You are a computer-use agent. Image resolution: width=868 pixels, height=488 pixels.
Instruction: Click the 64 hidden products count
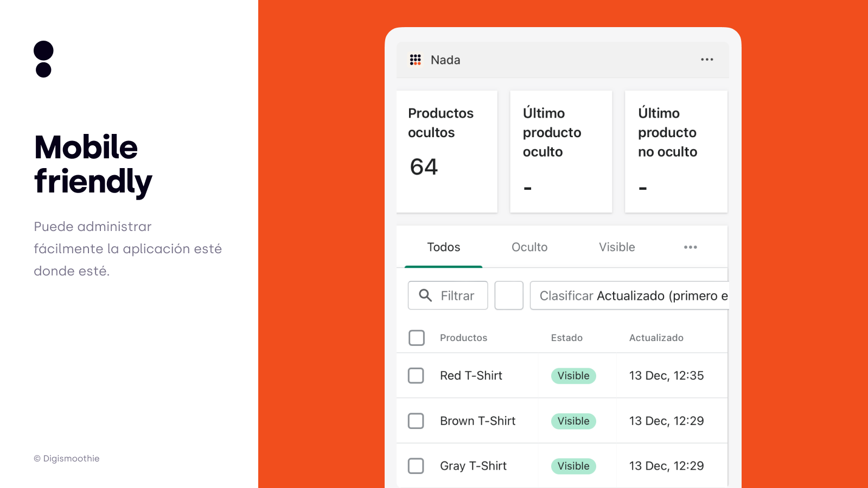pos(424,167)
